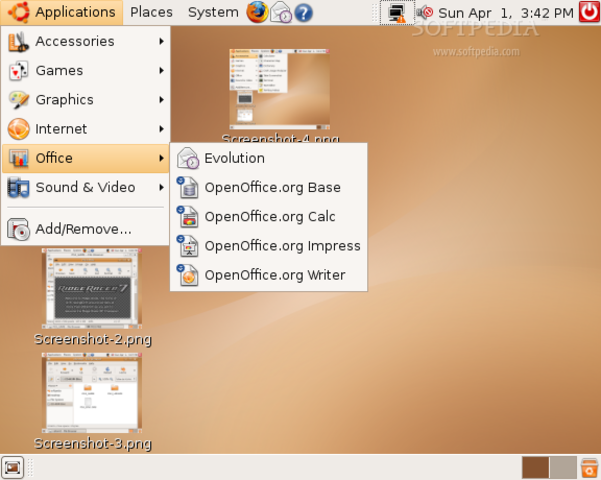
Task: Click the Ubuntu logo in Applications menu
Action: tap(17, 12)
